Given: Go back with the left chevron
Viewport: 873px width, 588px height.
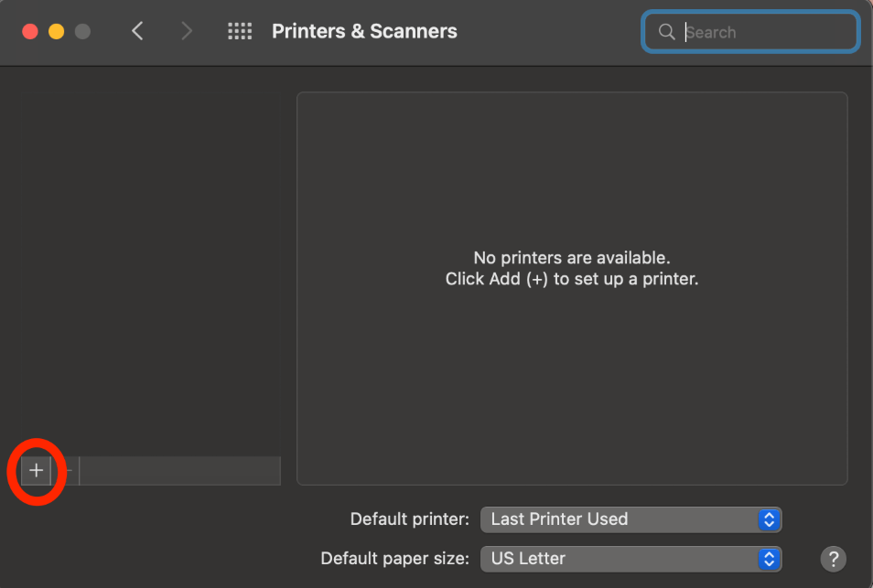Looking at the screenshot, I should tap(137, 32).
